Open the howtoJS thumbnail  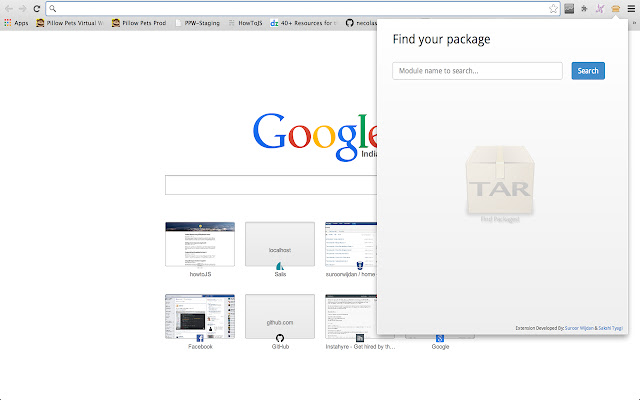coord(200,244)
